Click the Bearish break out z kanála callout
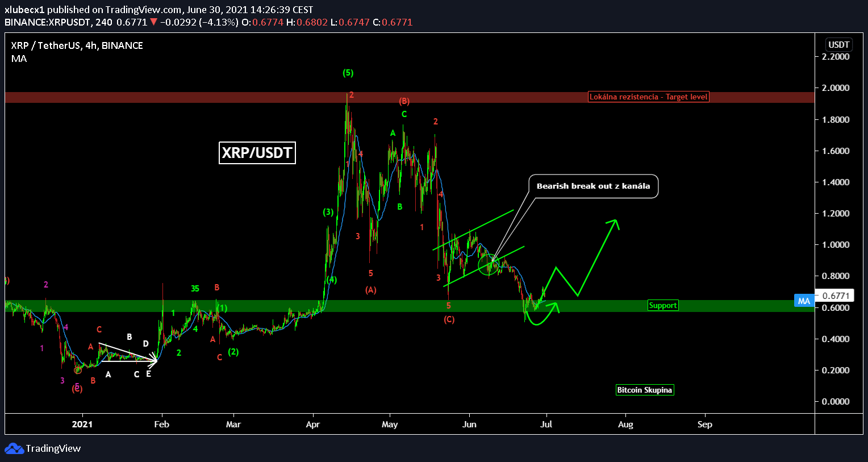 [x=593, y=186]
